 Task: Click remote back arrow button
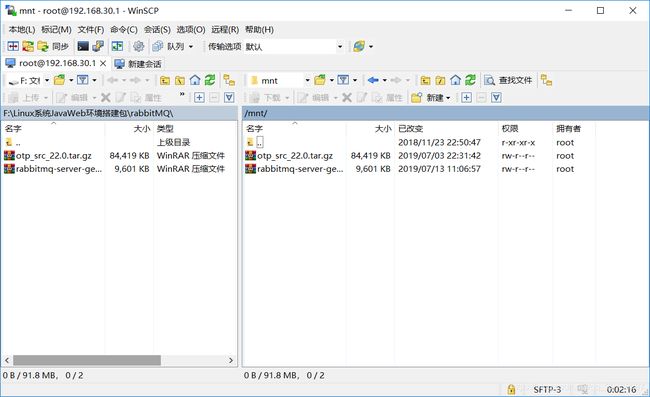point(373,80)
